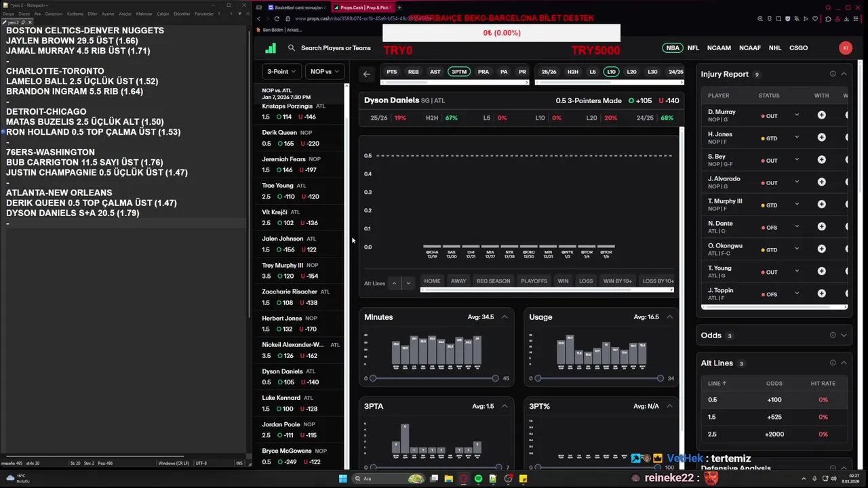Image resolution: width=868 pixels, height=488 pixels.
Task: Toggle the L20 game range pill
Action: (631, 72)
